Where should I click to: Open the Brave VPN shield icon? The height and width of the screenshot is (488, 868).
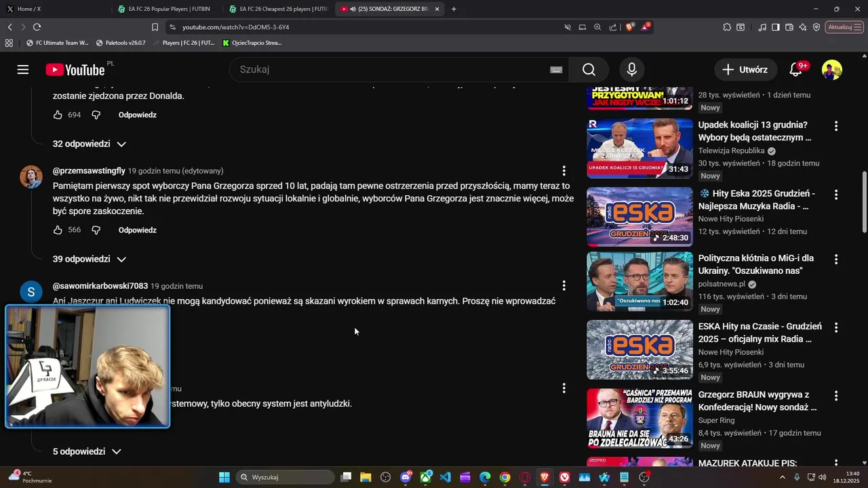[816, 27]
